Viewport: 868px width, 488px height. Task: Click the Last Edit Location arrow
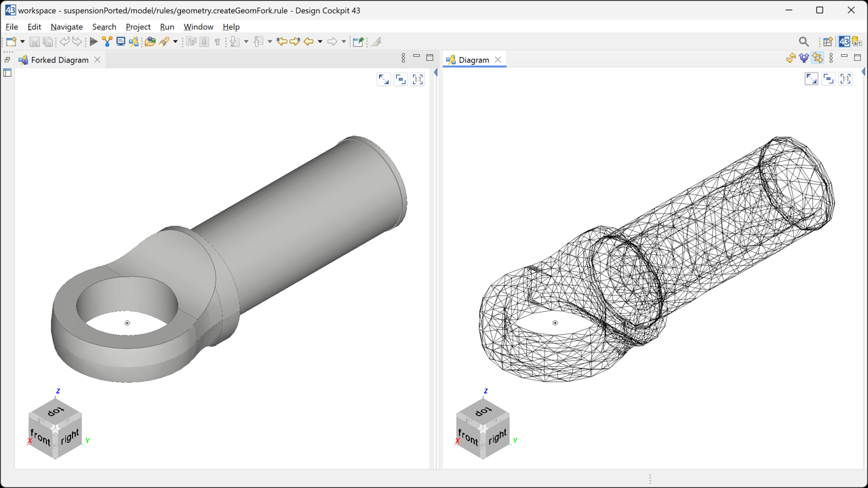coord(281,42)
